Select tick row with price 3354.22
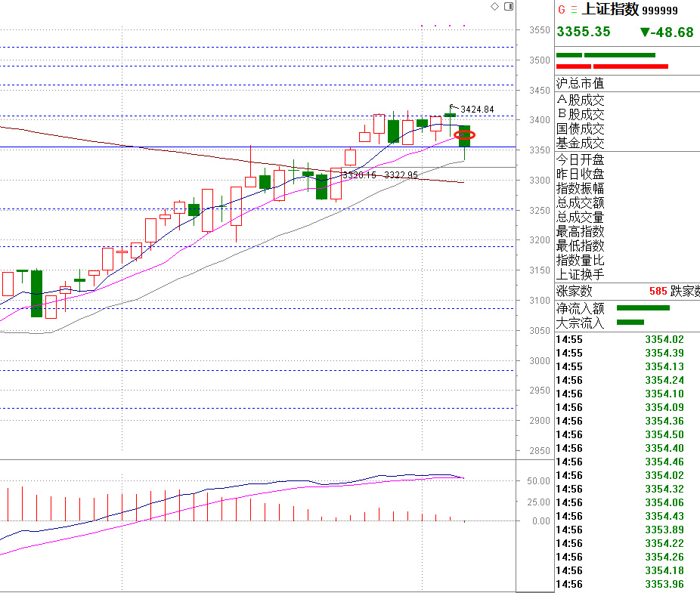This screenshot has width=700, height=593. [x=627, y=543]
